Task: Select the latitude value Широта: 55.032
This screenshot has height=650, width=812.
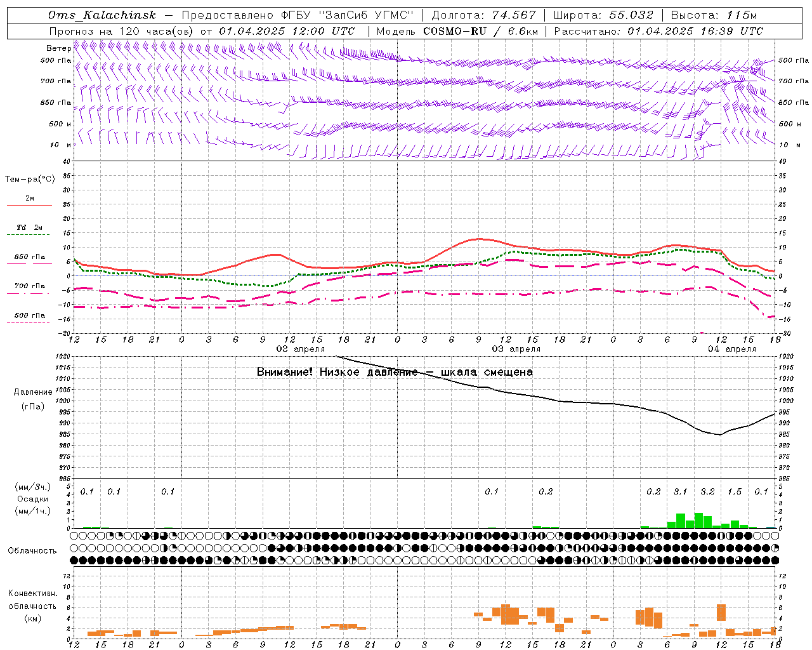Action: pyautogui.click(x=603, y=15)
